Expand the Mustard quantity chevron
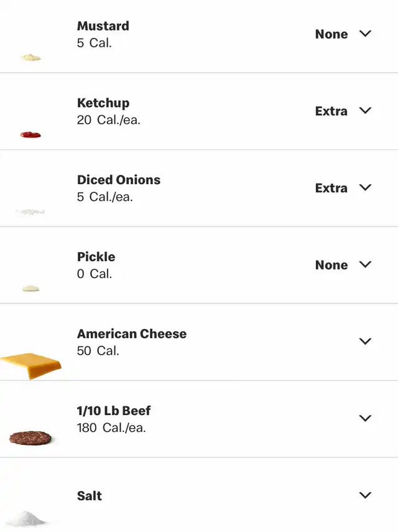 pos(365,34)
